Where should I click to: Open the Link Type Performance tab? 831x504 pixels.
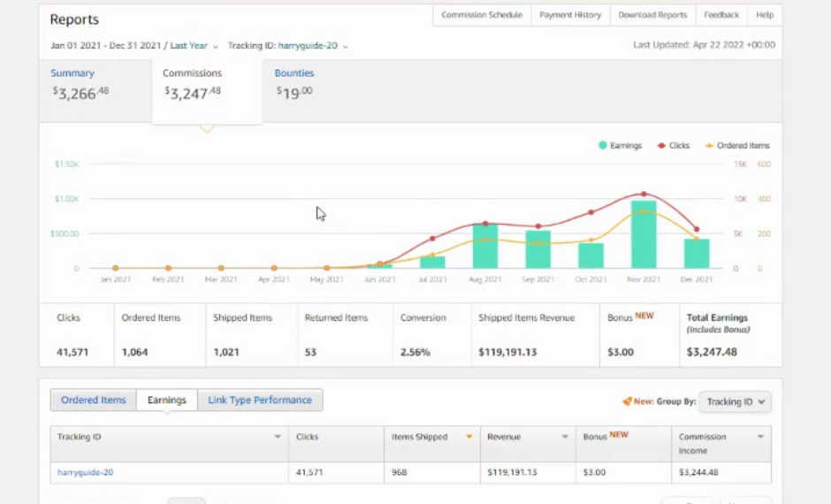(x=260, y=401)
